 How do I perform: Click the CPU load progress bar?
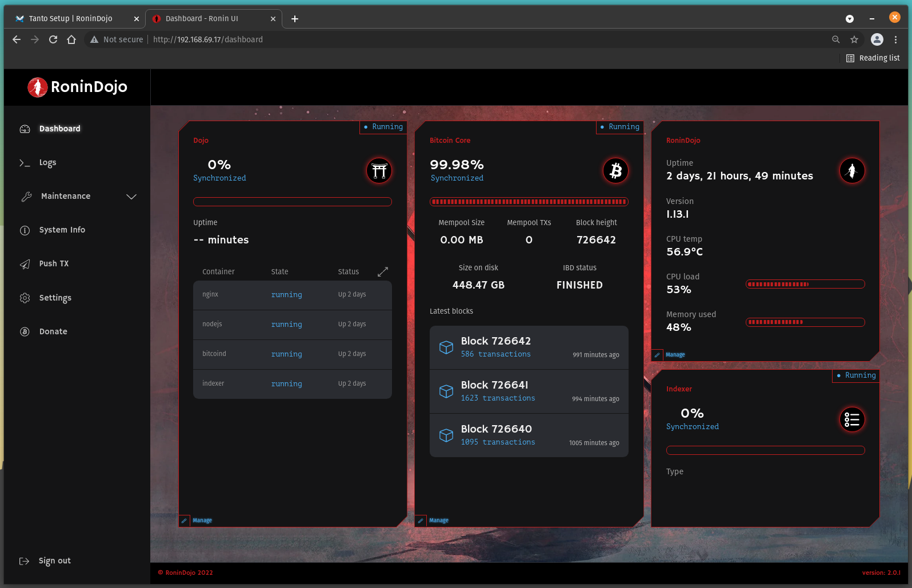(x=806, y=284)
